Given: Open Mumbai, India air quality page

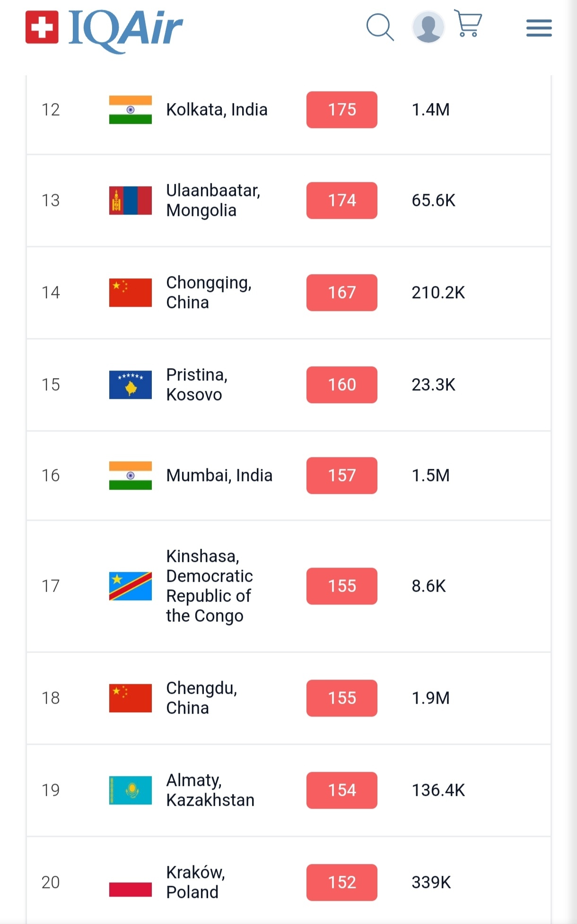Looking at the screenshot, I should [219, 475].
